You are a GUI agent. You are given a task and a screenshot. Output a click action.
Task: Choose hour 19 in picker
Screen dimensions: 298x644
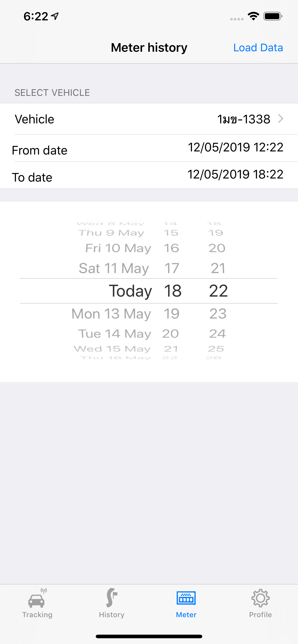point(172,314)
